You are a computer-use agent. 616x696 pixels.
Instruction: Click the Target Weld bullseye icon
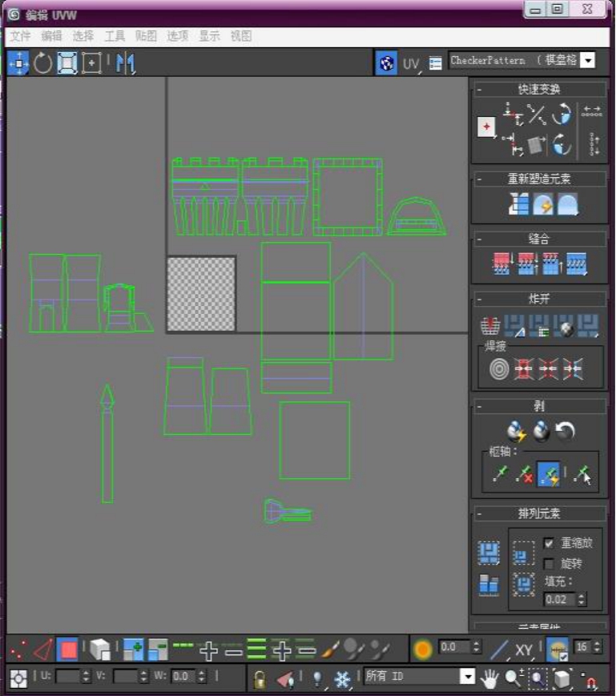[499, 368]
